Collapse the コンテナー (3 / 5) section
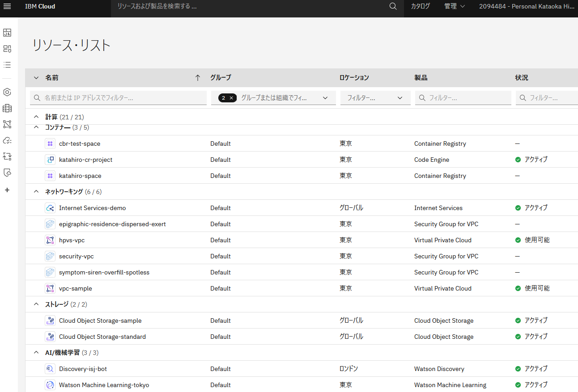Image resolution: width=578 pixels, height=392 pixels. click(x=36, y=127)
